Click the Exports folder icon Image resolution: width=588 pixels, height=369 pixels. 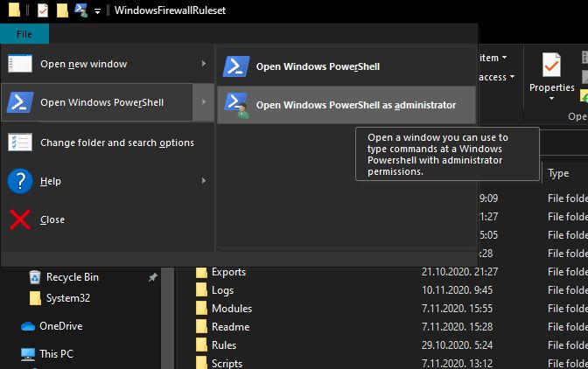tap(201, 272)
